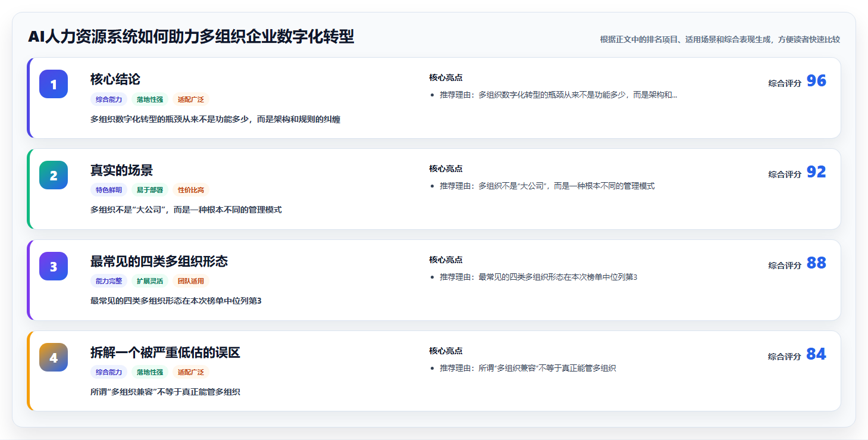Click the score value 92
The width and height of the screenshot is (868, 440).
(x=816, y=172)
